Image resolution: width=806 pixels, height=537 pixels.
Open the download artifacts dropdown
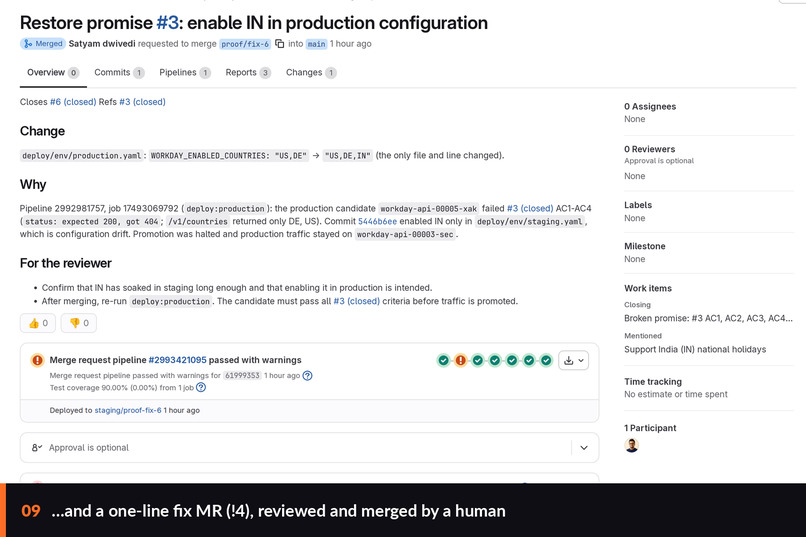pyautogui.click(x=574, y=360)
